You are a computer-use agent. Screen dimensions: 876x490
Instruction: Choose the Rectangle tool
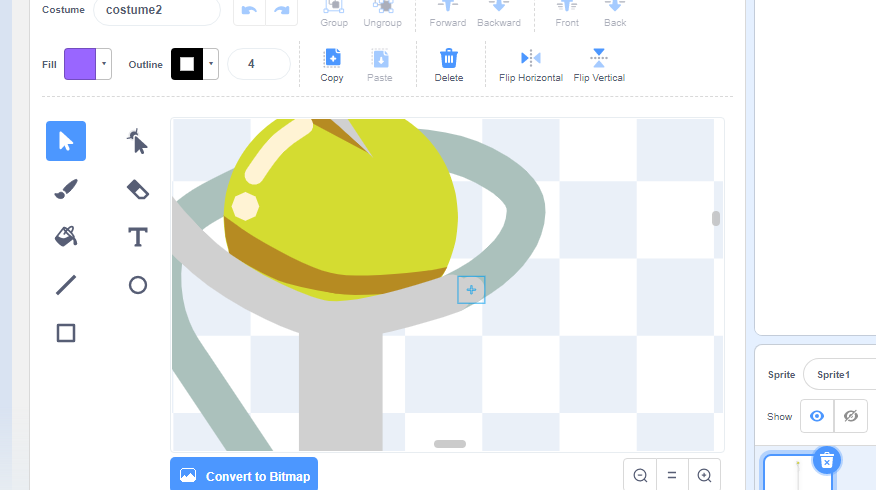(66, 333)
